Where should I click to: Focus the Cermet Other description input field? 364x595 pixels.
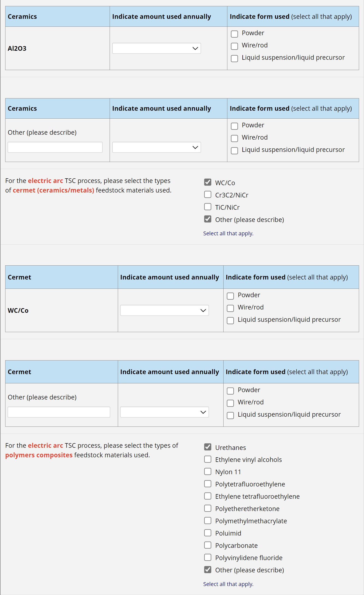click(x=59, y=412)
